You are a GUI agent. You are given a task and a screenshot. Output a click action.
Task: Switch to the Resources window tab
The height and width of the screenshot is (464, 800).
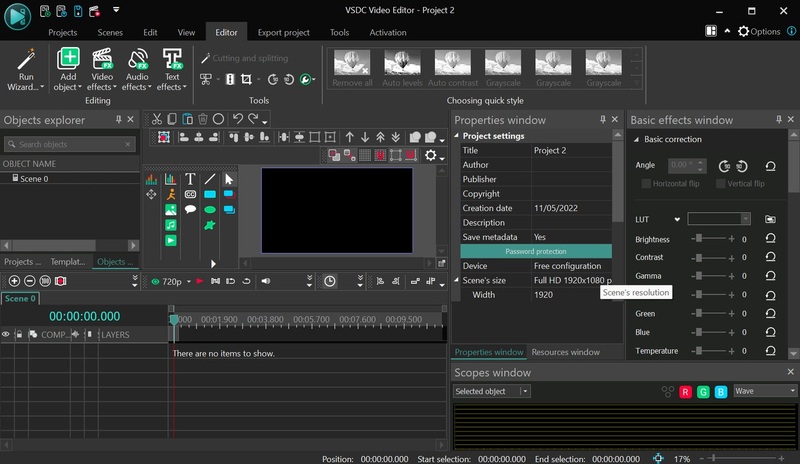click(x=565, y=352)
